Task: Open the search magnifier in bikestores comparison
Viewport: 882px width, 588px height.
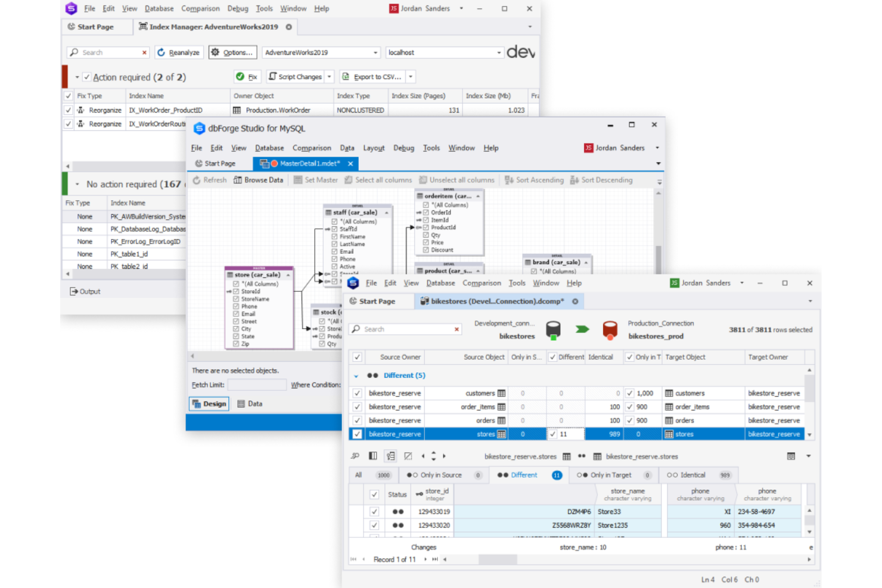Action: click(x=356, y=329)
